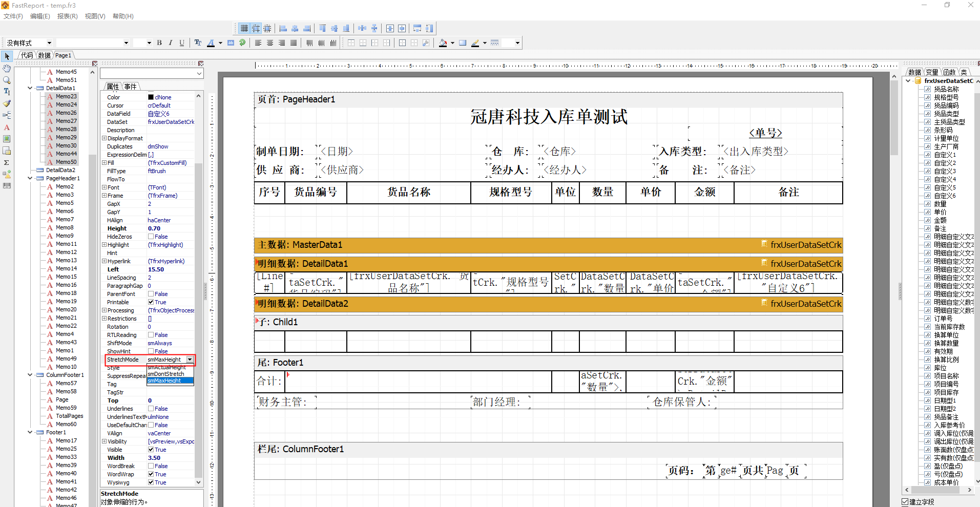Switch to the 代码 tab

pyautogui.click(x=27, y=55)
